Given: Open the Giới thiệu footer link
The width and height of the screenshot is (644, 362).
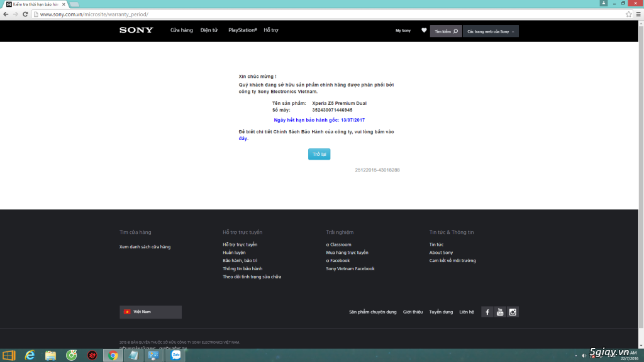Looking at the screenshot, I should tap(413, 312).
